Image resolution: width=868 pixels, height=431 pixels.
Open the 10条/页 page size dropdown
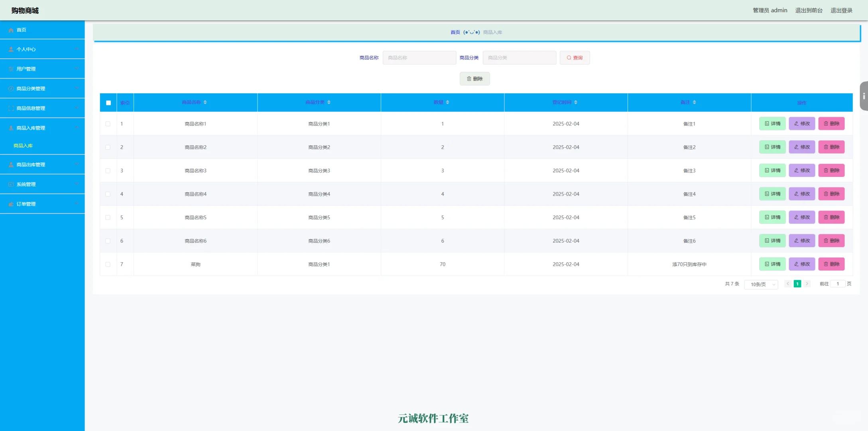click(x=761, y=284)
